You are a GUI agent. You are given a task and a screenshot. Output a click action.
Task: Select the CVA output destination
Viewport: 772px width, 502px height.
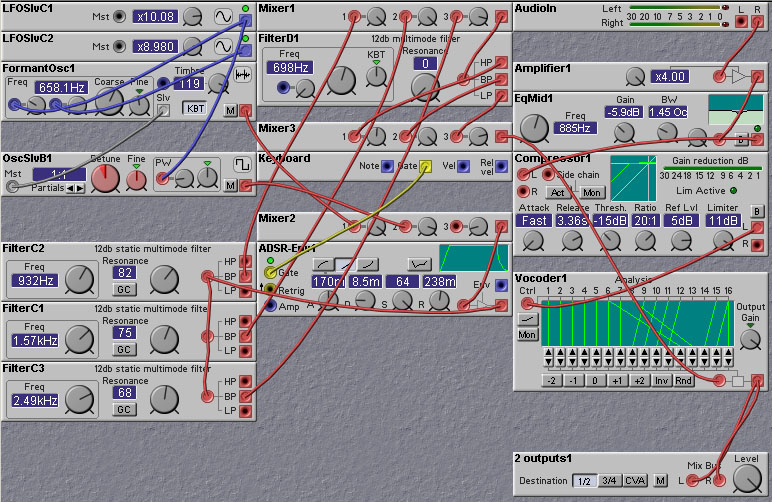coord(636,481)
